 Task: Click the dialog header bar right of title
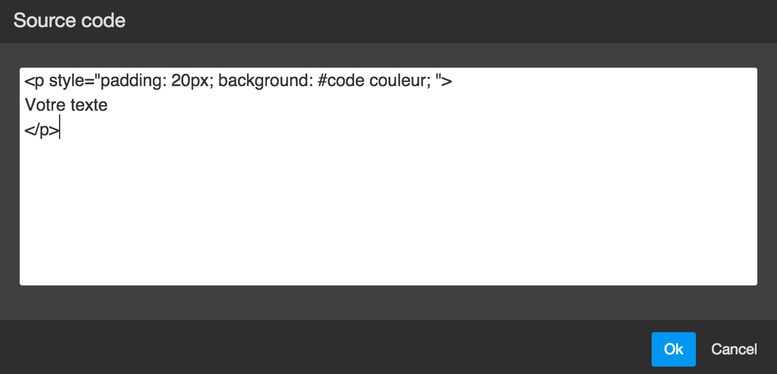coord(446,21)
